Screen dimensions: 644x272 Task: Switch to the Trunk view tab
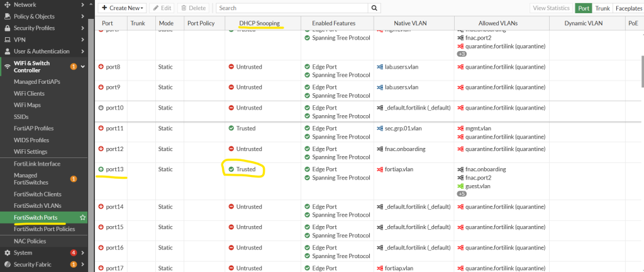pos(602,8)
